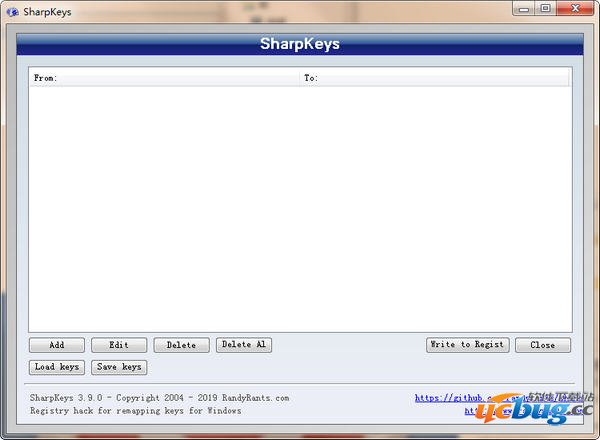Open the GitHub project link
This screenshot has height=440, width=600.
(x=460, y=398)
